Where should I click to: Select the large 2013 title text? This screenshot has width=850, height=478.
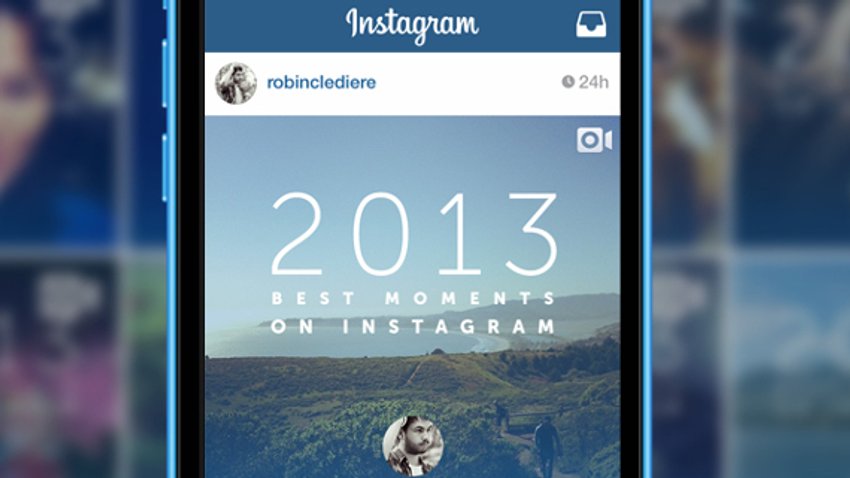point(414,234)
